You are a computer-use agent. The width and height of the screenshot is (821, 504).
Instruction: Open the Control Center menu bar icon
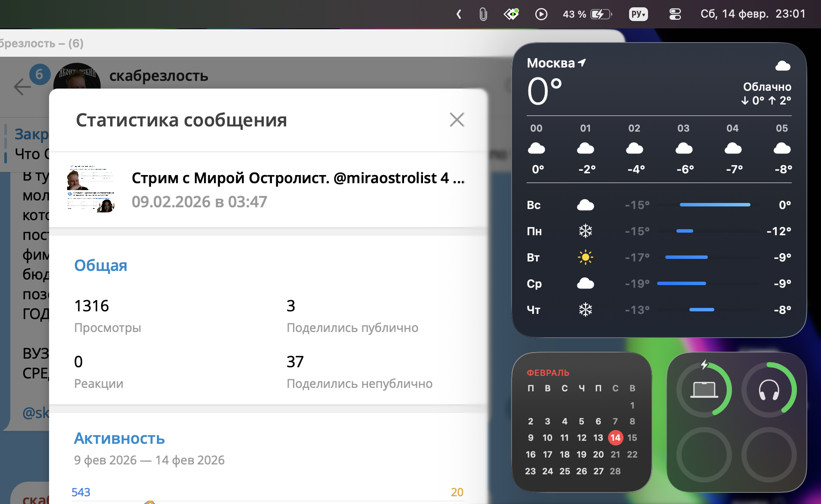click(675, 14)
